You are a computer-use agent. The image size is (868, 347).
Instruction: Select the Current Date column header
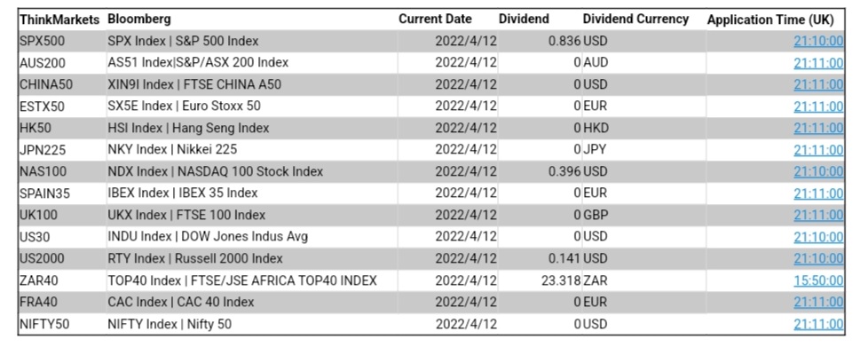point(435,20)
